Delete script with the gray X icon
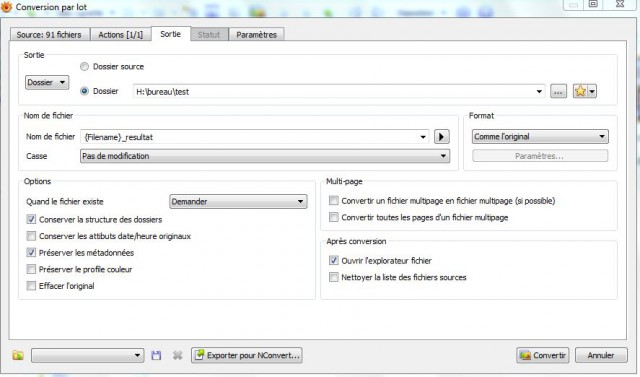The width and height of the screenshot is (640, 377). [177, 355]
